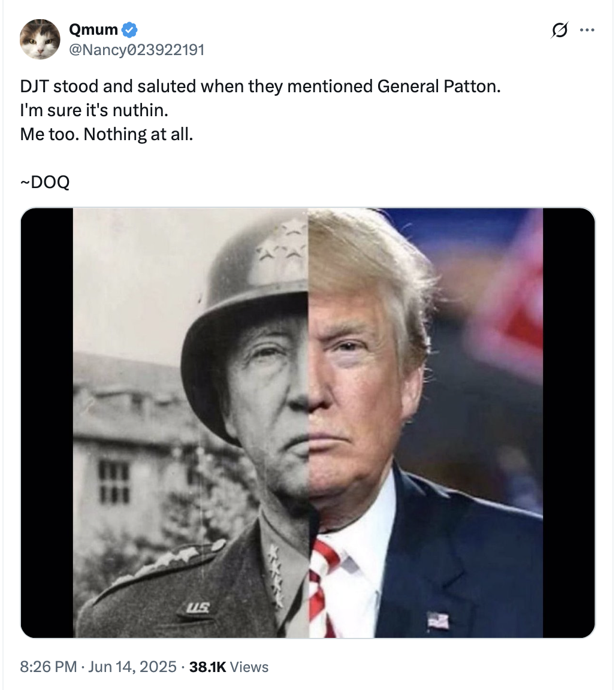
Task: Open the three-dots more options menu
Action: pyautogui.click(x=587, y=30)
